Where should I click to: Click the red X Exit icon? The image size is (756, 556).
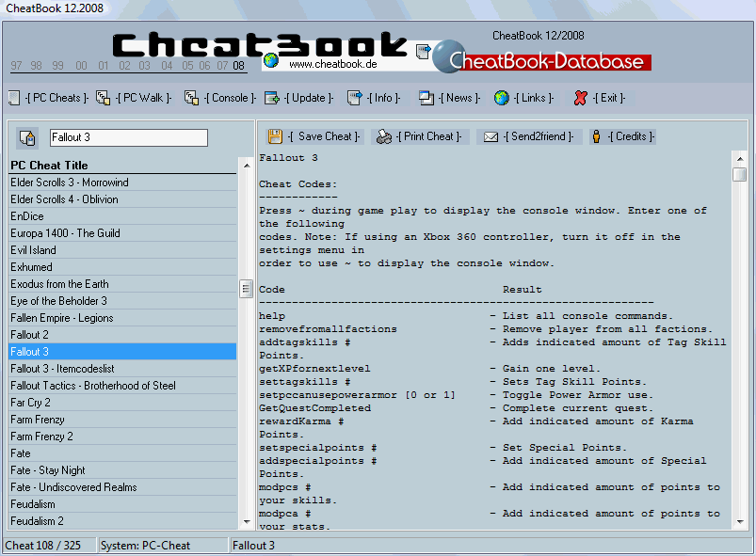[581, 98]
